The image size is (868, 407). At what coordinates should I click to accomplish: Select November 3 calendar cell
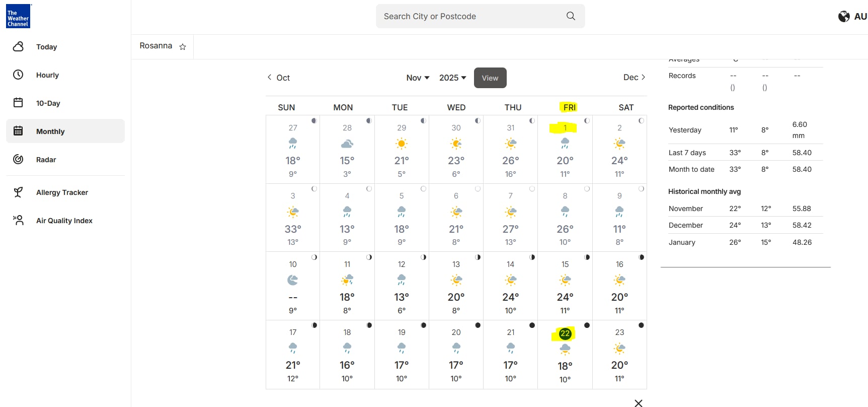pos(293,218)
